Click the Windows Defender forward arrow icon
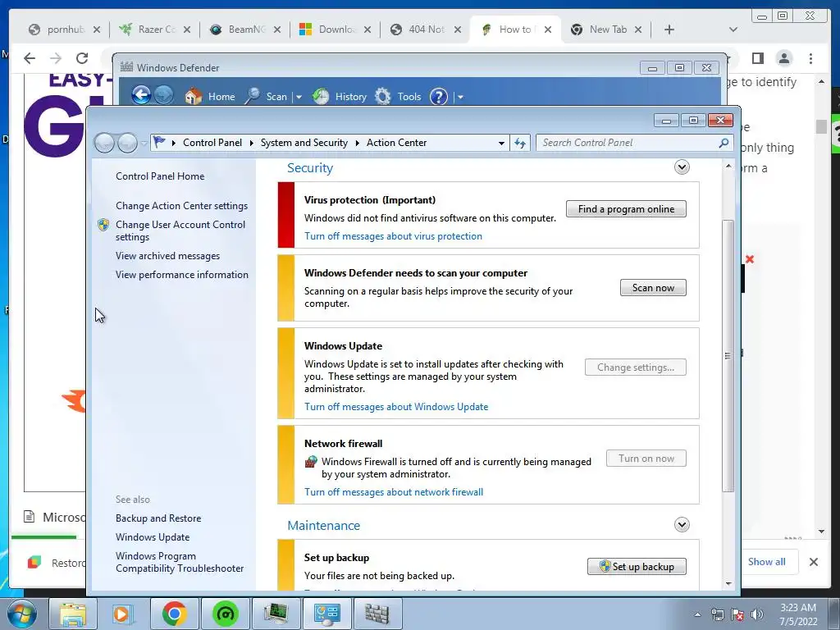This screenshot has height=630, width=840. [x=164, y=95]
